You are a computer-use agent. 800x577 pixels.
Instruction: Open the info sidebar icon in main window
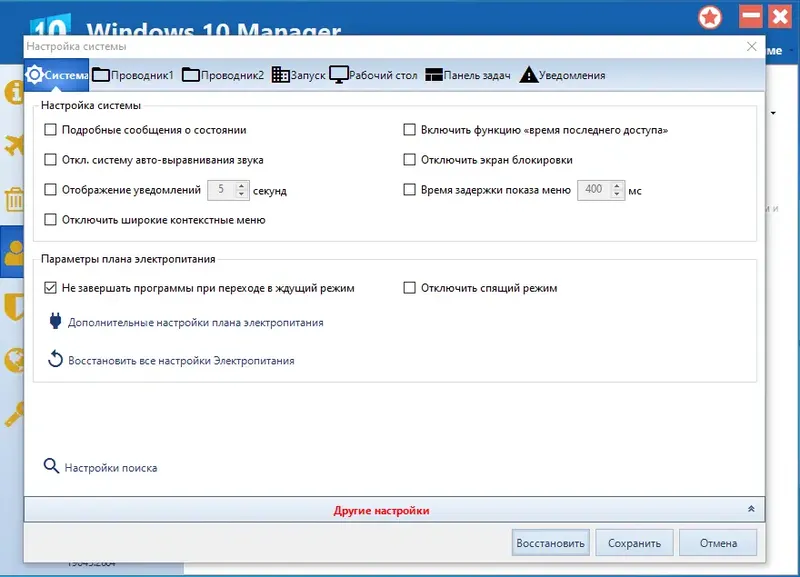coord(14,92)
